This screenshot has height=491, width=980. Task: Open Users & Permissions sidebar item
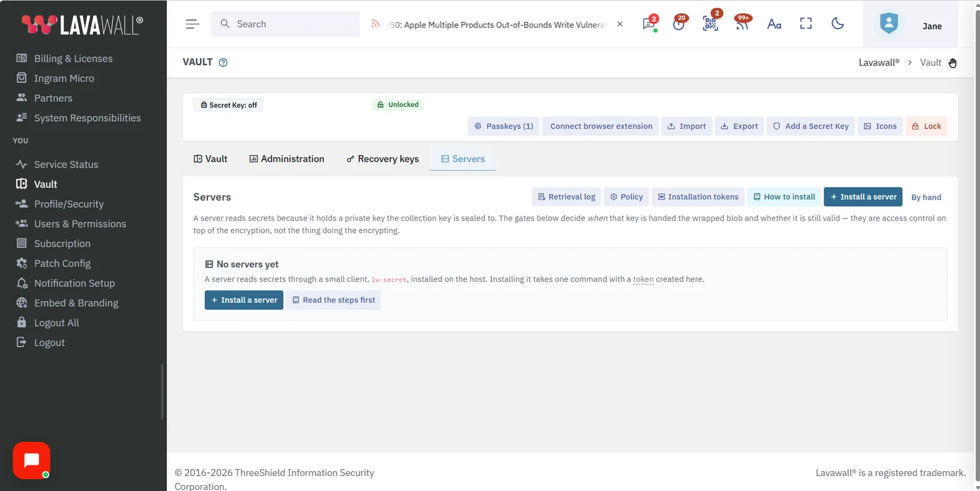click(80, 224)
